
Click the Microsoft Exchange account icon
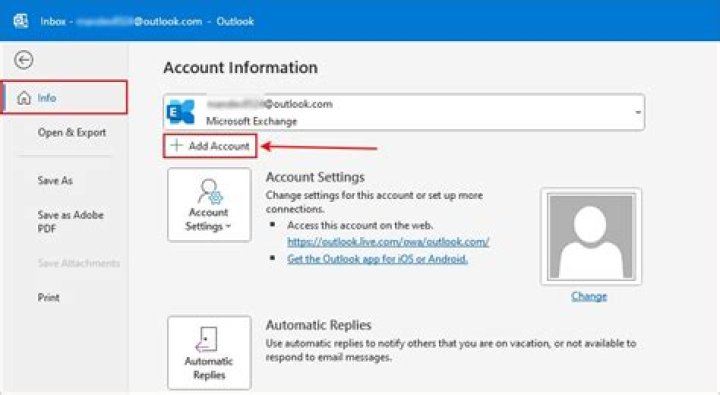[x=180, y=112]
